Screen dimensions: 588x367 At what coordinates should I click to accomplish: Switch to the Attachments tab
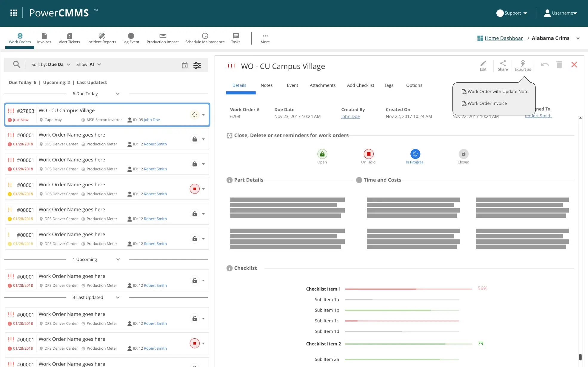(x=323, y=85)
